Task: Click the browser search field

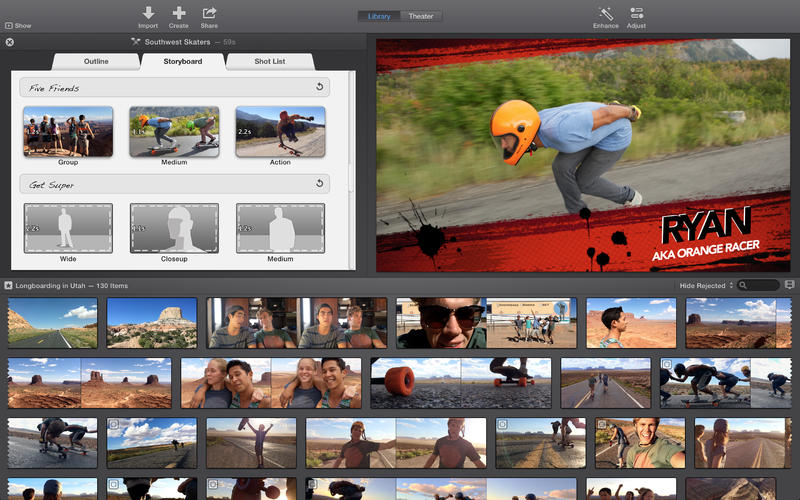Action: [764, 285]
